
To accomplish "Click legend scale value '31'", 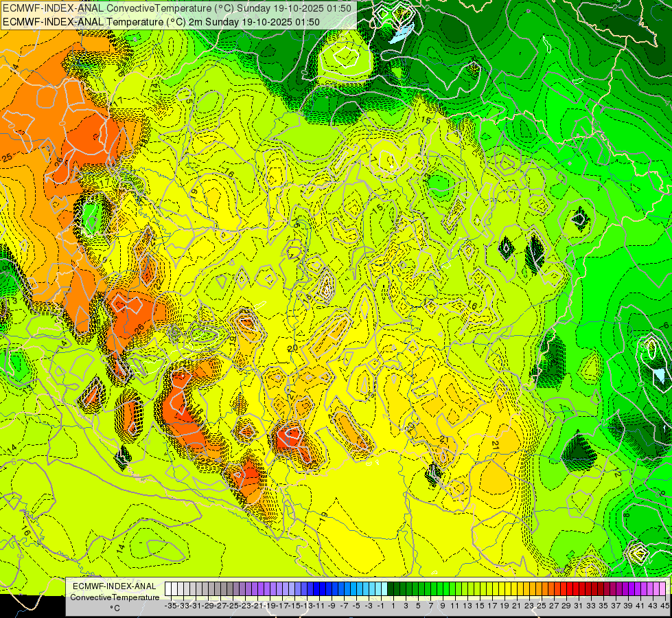I will tap(578, 606).
